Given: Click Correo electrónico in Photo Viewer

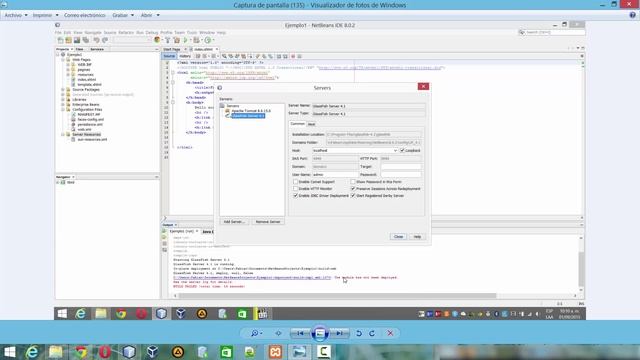Looking at the screenshot, I should coord(84,15).
